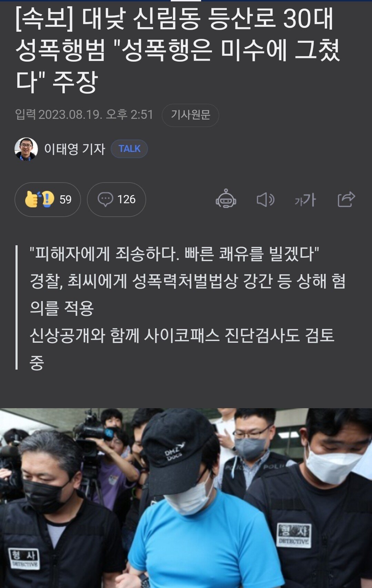Tap the share arrow icon
Viewport: 372px width, 588px height.
tap(346, 199)
